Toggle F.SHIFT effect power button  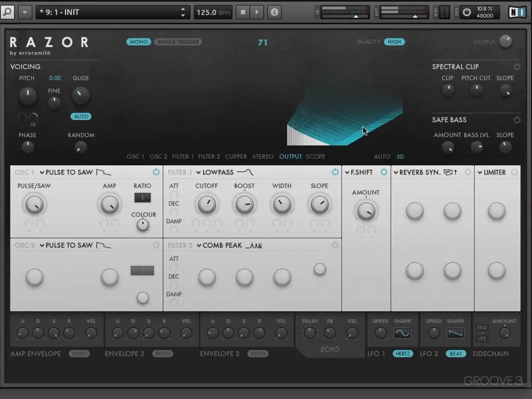[384, 172]
